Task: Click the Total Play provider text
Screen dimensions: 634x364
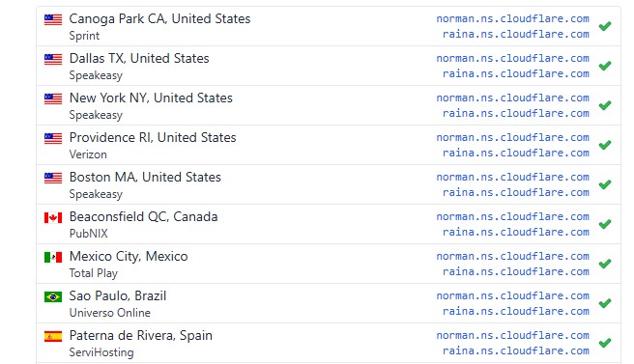Action: 94,273
